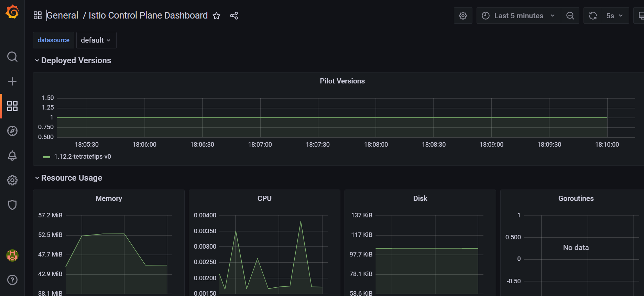644x296 pixels.
Task: Click the dashboard grid icon beside General
Action: point(37,15)
